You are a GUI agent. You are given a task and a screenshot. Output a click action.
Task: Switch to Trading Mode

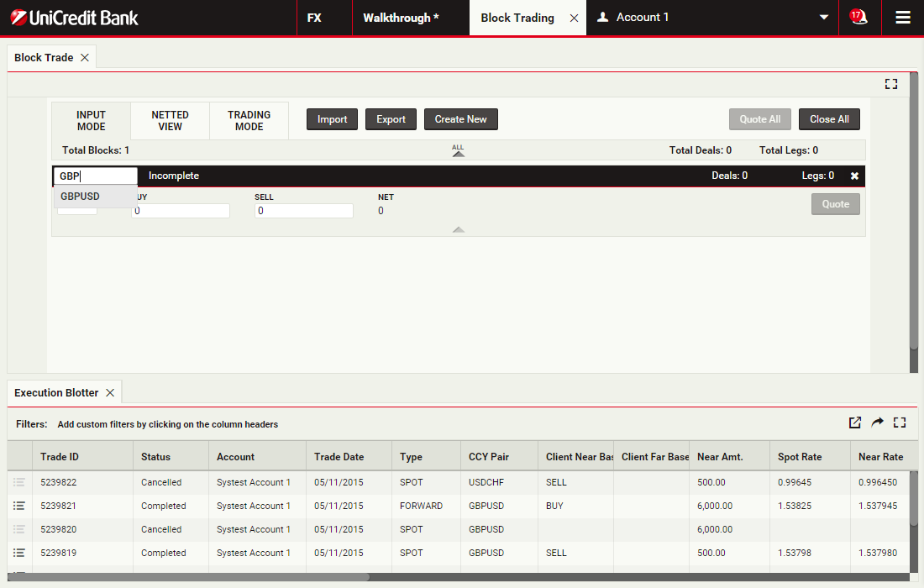[249, 121]
